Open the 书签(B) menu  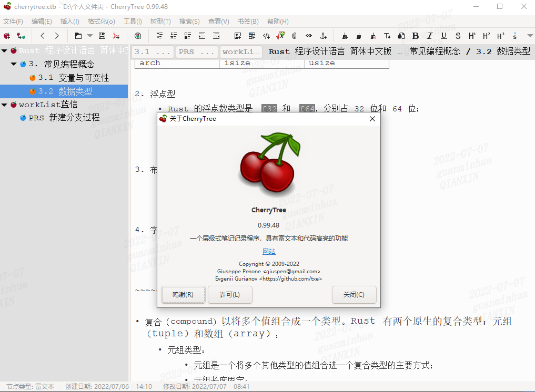coord(248,22)
